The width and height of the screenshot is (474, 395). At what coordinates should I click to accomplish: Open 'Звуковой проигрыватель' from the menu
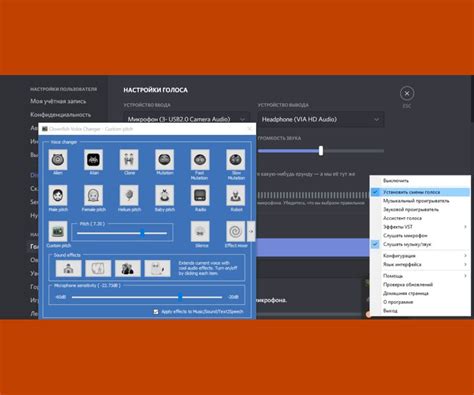tap(420, 209)
